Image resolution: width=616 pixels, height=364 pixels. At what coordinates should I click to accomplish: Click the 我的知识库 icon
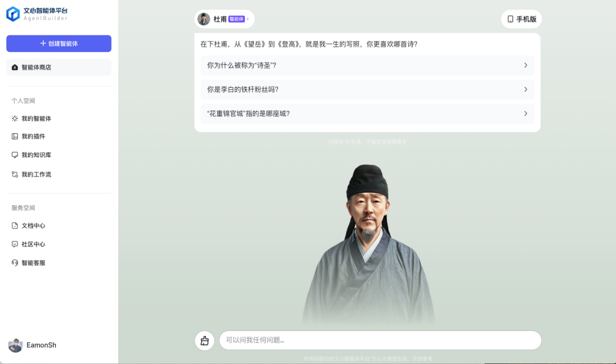coord(15,155)
